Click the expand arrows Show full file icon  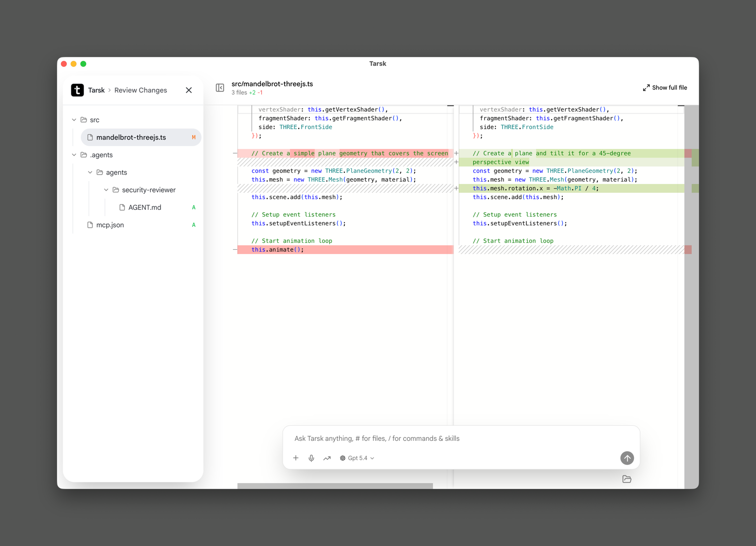(x=646, y=88)
